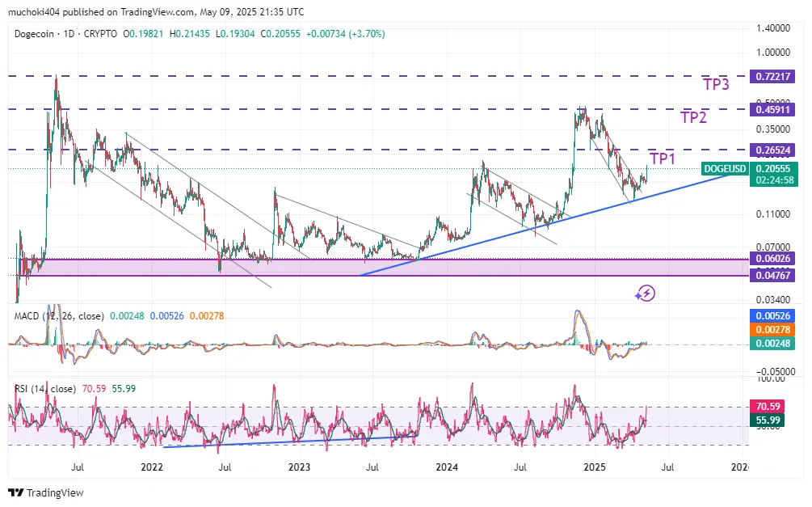Open the MACD indicator legend
Viewport: 812px width, 507px height.
tap(59, 315)
